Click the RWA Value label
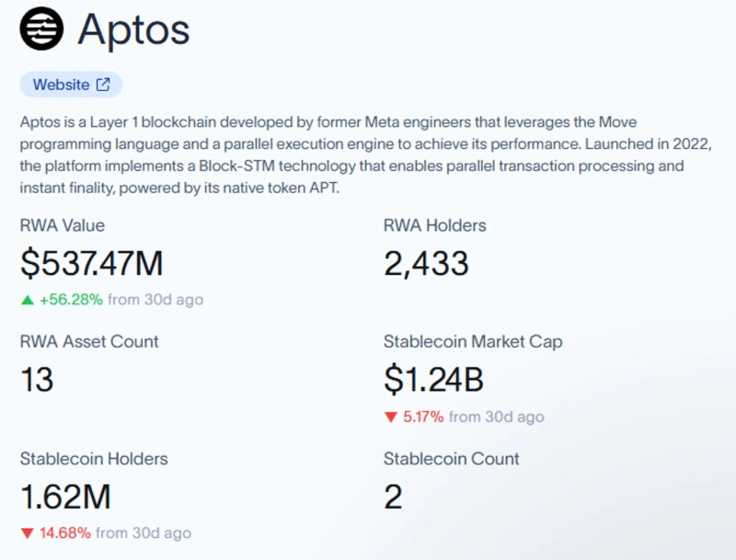 click(x=62, y=225)
